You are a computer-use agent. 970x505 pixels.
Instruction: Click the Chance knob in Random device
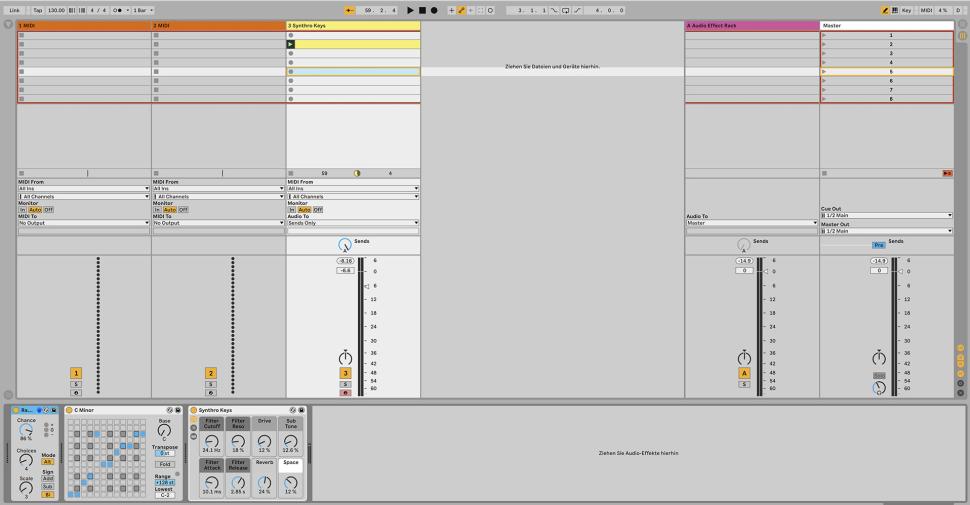(x=26, y=429)
